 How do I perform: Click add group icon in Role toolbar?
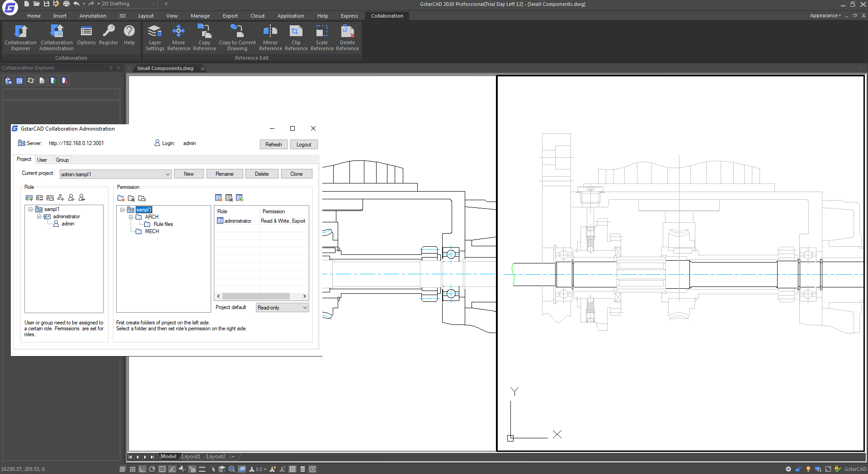coord(61,198)
